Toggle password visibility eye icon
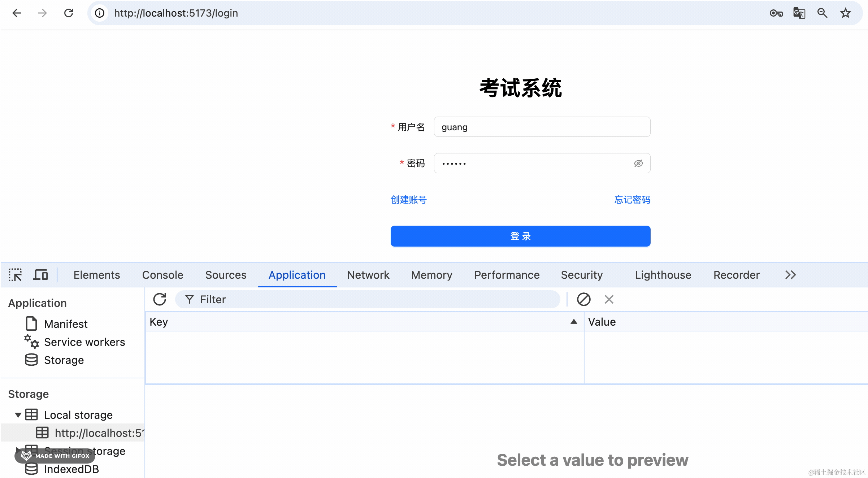This screenshot has width=868, height=478. (x=638, y=164)
